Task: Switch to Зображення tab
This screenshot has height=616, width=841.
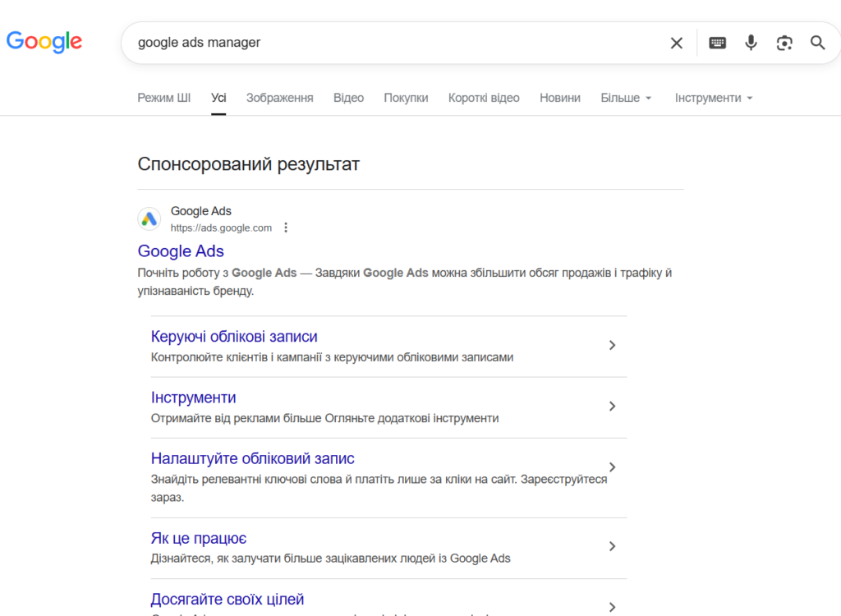Action: point(279,98)
